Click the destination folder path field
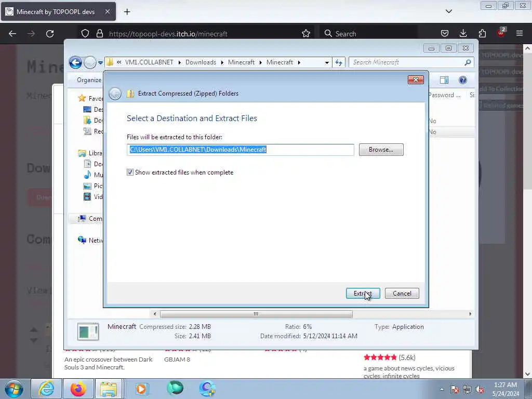 click(x=240, y=150)
